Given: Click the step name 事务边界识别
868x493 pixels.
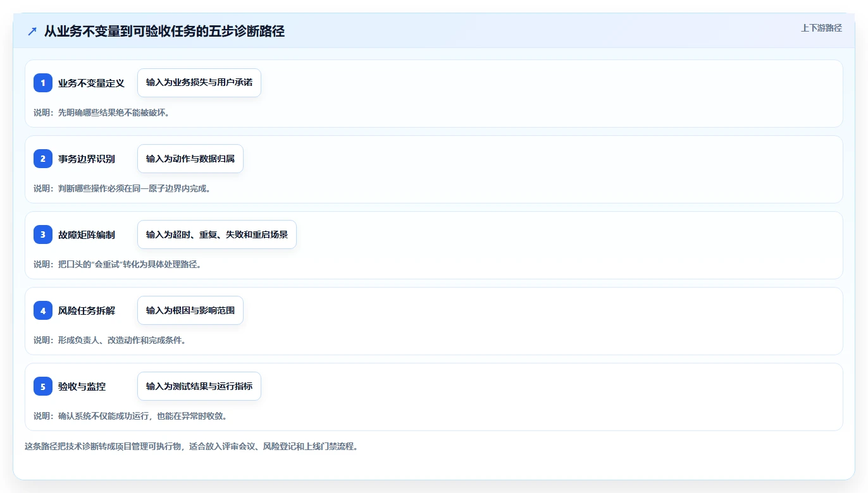Looking at the screenshot, I should [x=87, y=159].
